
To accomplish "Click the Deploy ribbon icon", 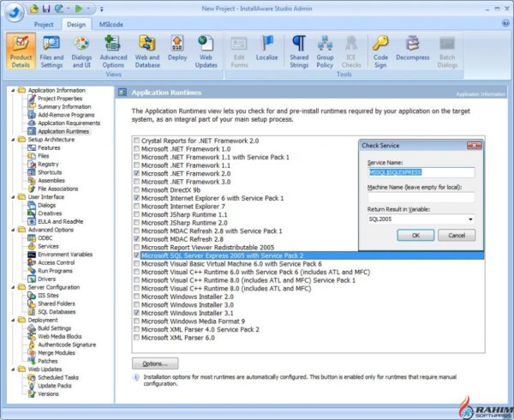I will [x=177, y=48].
